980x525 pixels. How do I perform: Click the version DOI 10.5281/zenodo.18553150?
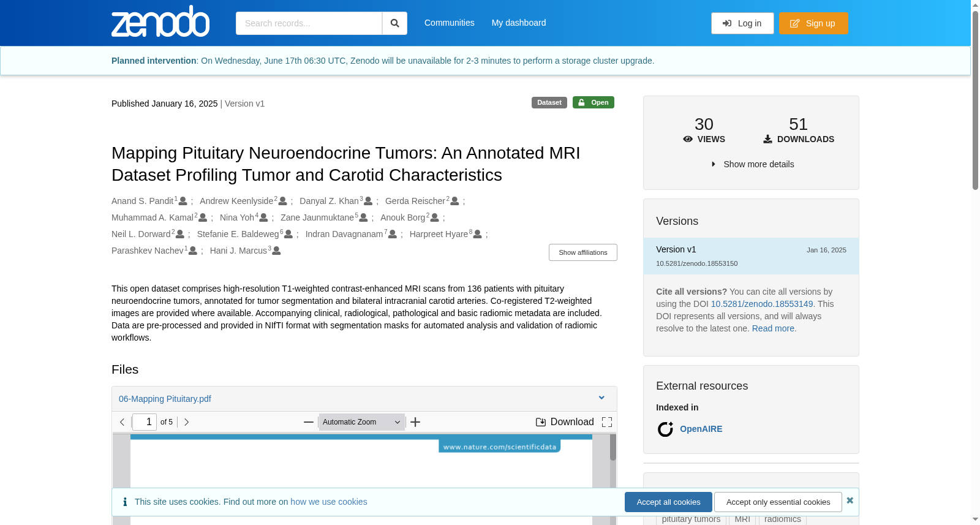click(x=696, y=263)
